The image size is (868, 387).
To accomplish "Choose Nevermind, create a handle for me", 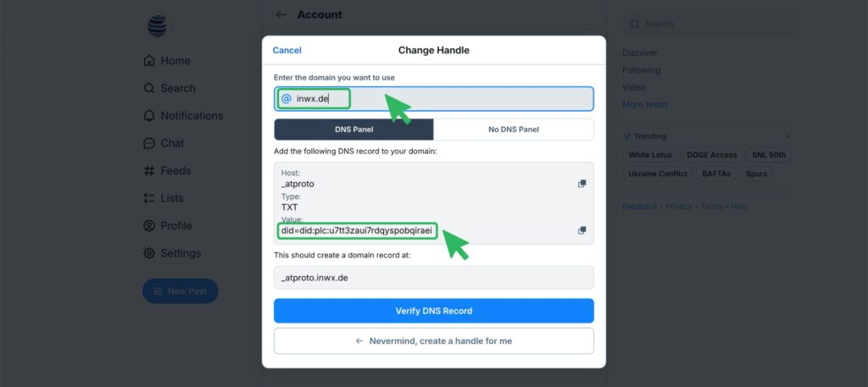I will pos(433,340).
